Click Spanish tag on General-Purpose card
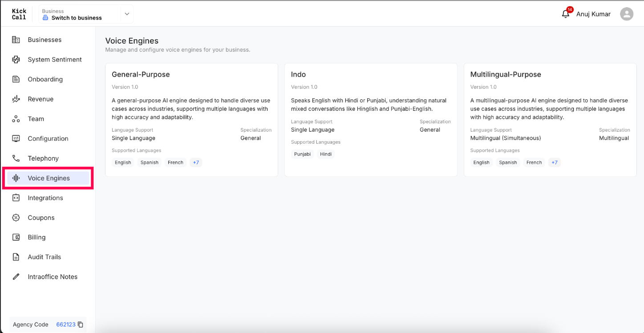Image resolution: width=644 pixels, height=333 pixels. (x=150, y=162)
